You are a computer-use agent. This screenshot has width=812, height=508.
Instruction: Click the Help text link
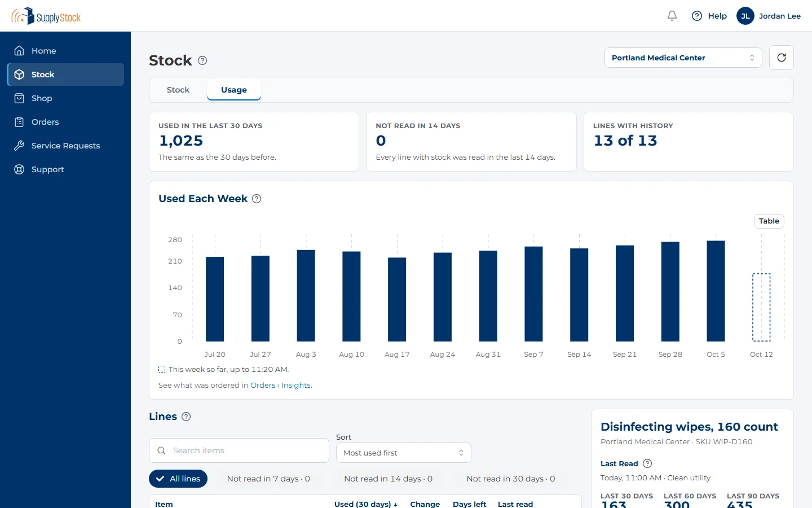point(717,16)
